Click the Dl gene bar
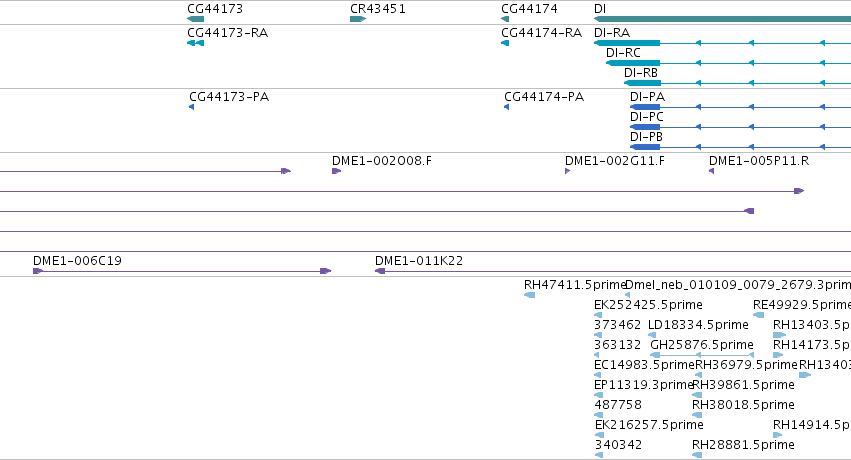 click(x=722, y=19)
